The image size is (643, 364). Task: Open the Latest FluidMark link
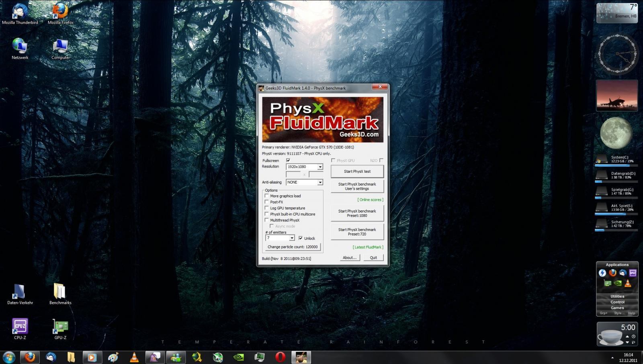[368, 247]
